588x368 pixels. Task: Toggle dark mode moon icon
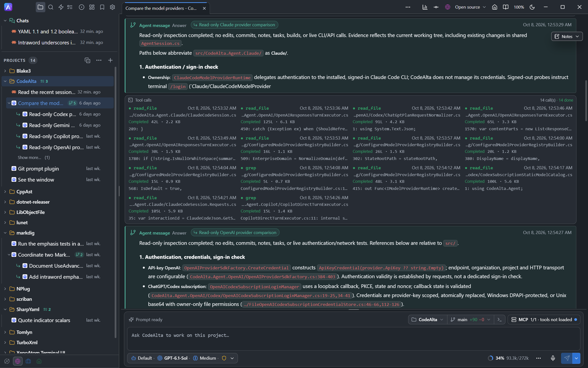pos(532,7)
